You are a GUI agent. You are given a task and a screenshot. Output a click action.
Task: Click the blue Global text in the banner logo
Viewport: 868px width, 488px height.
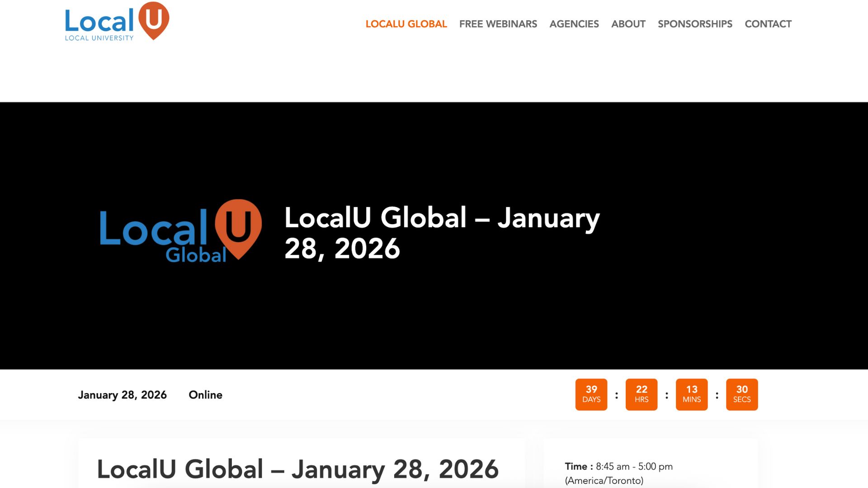coord(196,255)
